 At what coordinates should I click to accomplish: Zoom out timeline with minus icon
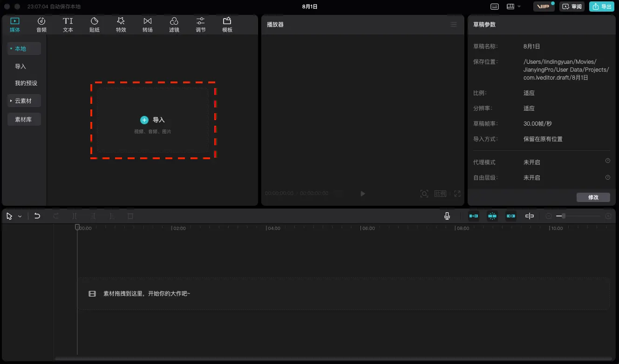pyautogui.click(x=549, y=216)
